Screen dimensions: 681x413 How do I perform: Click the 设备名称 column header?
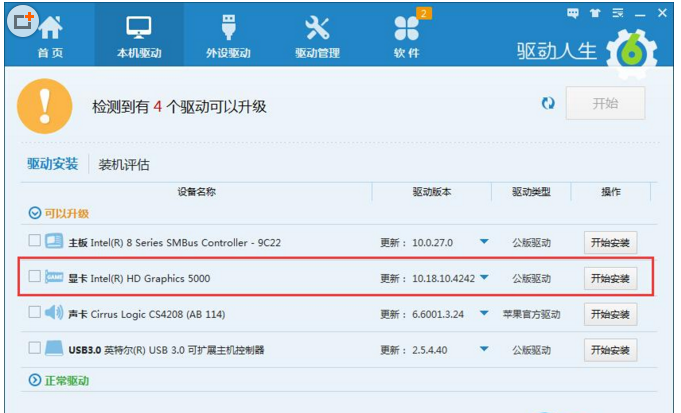[197, 192]
